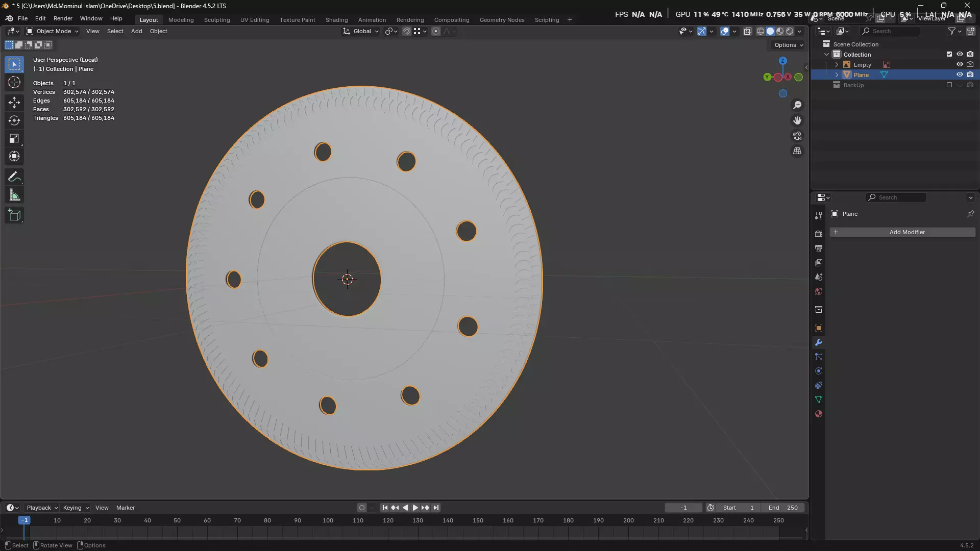The image size is (980, 551).
Task: Open the Playback dropdown in timeline
Action: click(42, 508)
